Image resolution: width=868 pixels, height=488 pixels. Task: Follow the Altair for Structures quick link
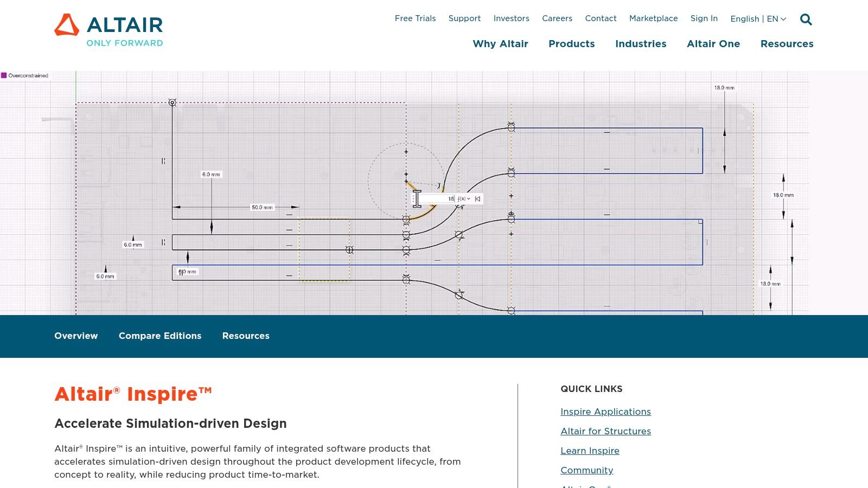pyautogui.click(x=605, y=432)
